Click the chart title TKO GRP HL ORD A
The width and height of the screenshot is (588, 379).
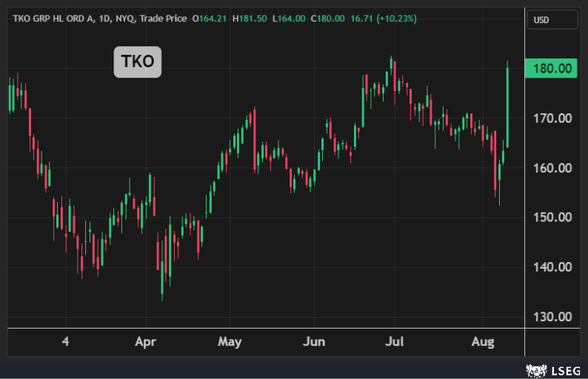(57, 18)
